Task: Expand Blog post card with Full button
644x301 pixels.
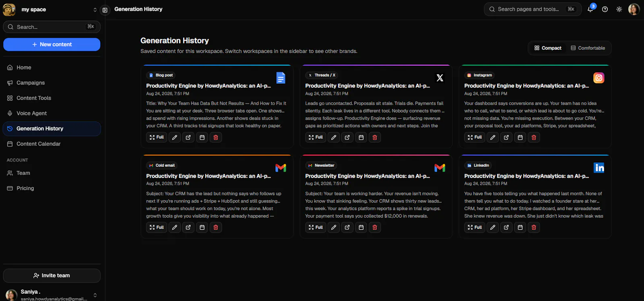Action: [157, 137]
